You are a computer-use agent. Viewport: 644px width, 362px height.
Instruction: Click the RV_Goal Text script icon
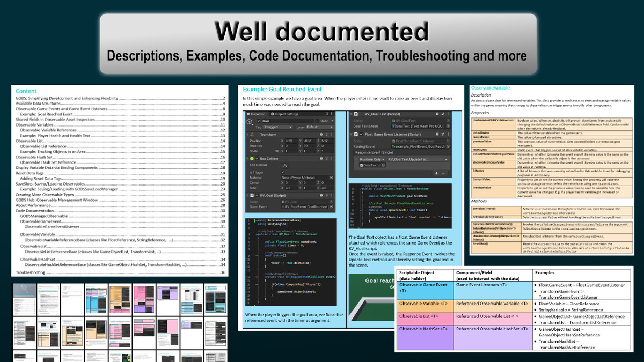pos(356,114)
